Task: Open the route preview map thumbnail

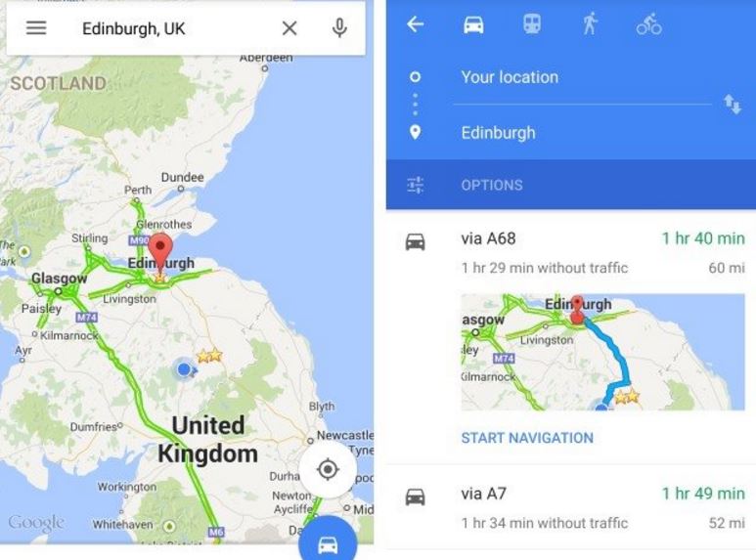Action: 602,352
